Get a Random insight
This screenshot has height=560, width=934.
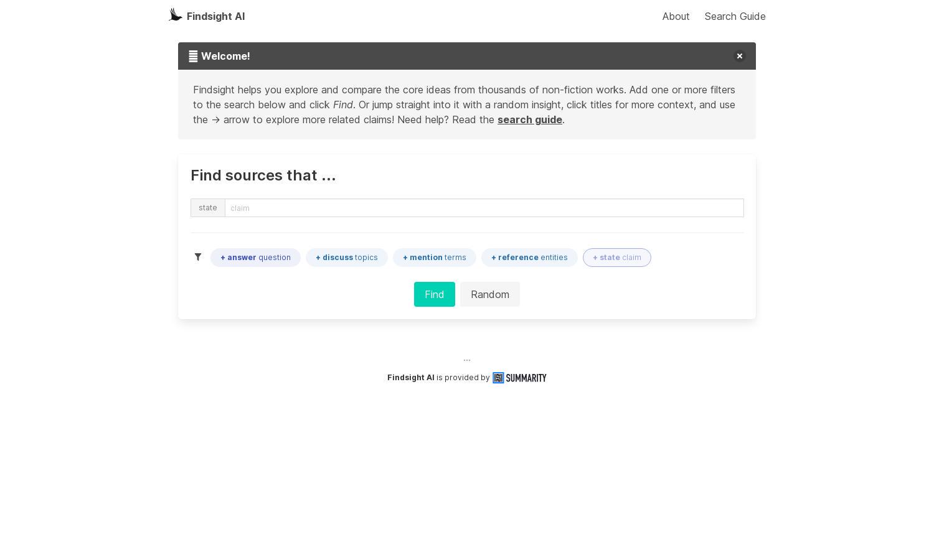tap(489, 294)
